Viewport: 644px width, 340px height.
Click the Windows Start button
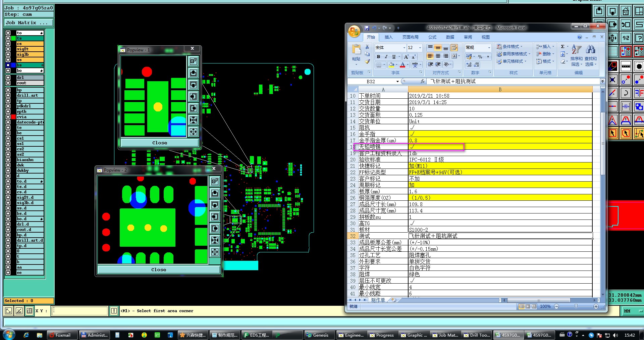(x=9, y=335)
